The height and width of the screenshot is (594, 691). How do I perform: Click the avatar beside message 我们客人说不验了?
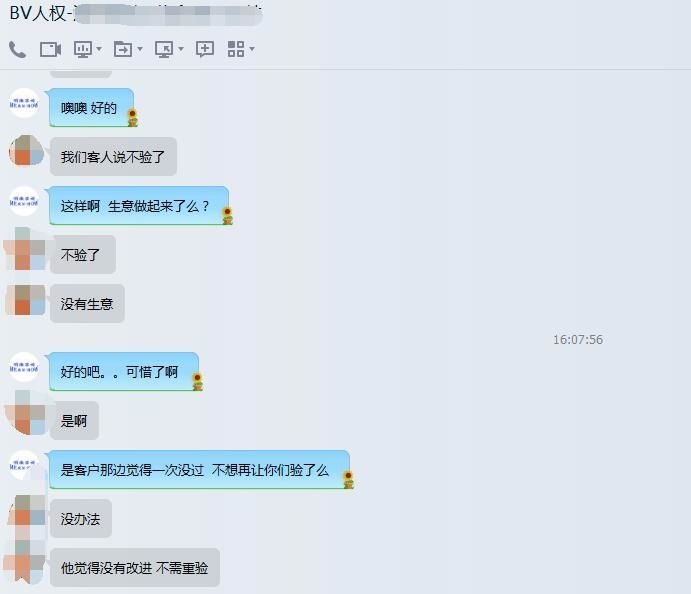[26, 151]
